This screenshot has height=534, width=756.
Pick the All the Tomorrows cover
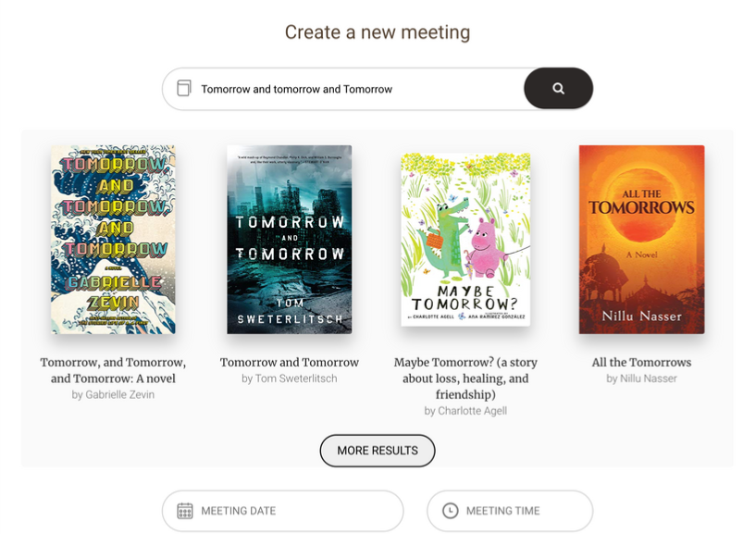tap(641, 240)
